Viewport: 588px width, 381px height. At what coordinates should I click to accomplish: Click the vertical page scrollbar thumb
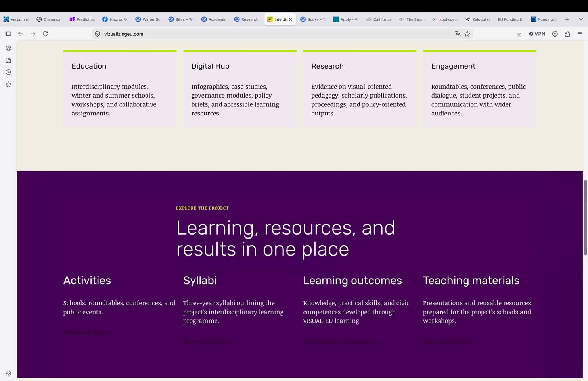tap(585, 217)
